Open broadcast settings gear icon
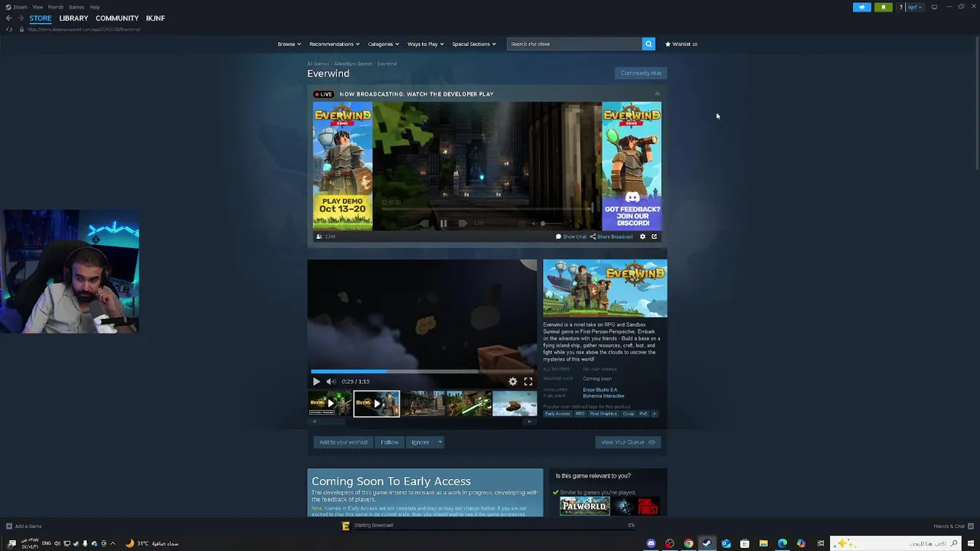980x551 pixels. (x=642, y=236)
